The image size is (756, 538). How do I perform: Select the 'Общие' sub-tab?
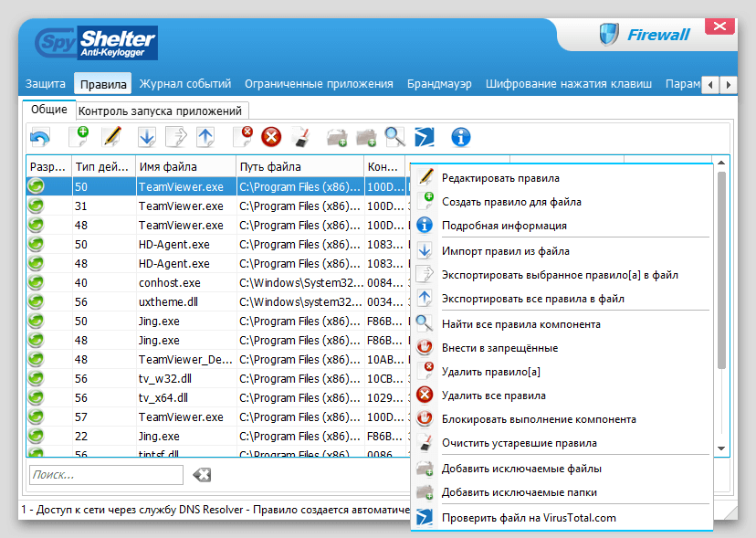coord(49,110)
